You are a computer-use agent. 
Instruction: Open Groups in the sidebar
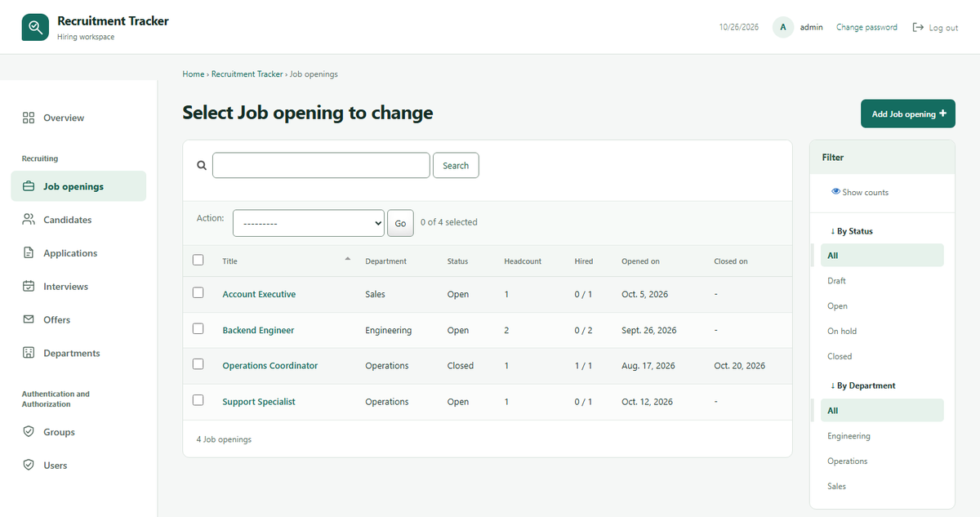pos(78,432)
